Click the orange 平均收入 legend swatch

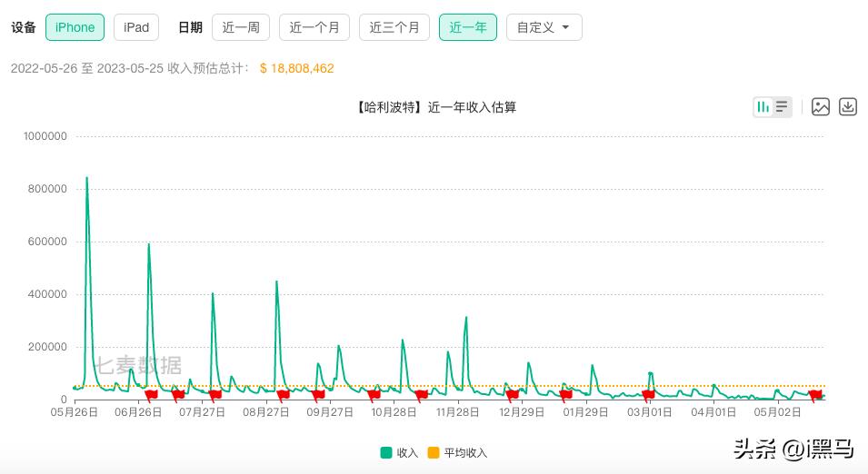click(434, 453)
